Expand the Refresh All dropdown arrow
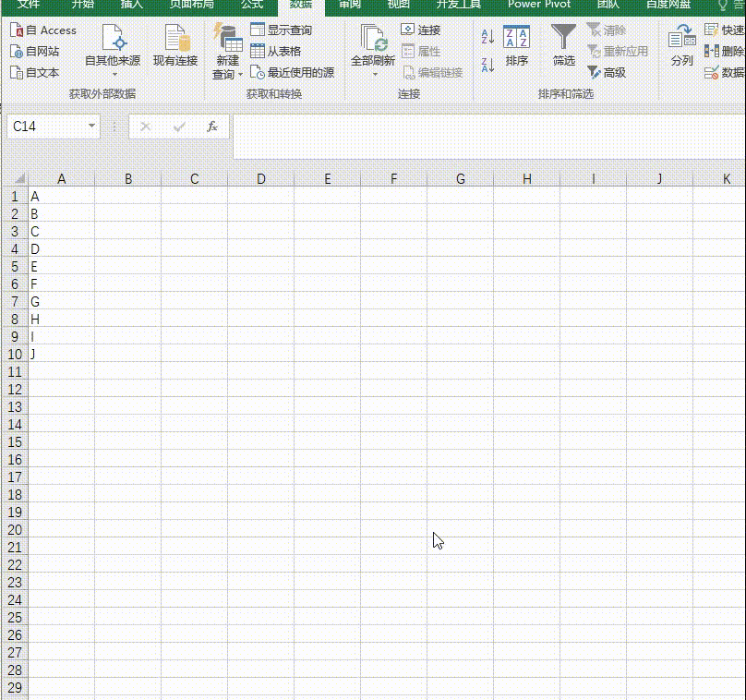The image size is (746, 700). [x=375, y=74]
